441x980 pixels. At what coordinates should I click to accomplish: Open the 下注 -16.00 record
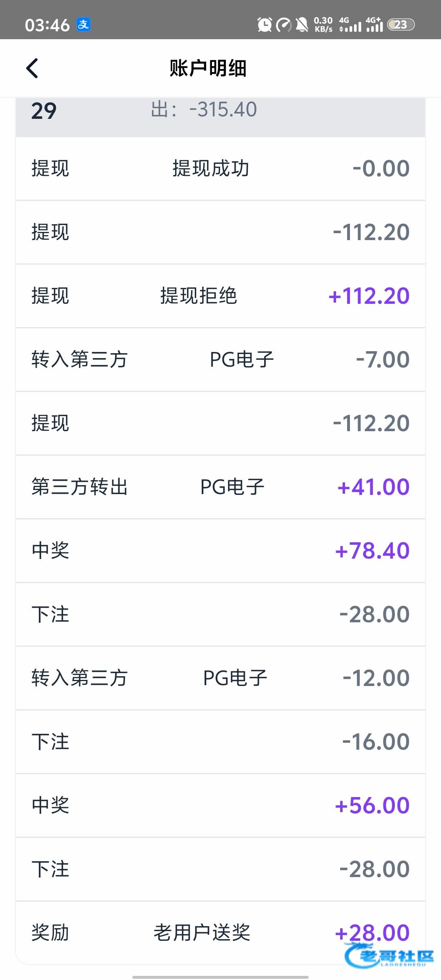tap(220, 742)
